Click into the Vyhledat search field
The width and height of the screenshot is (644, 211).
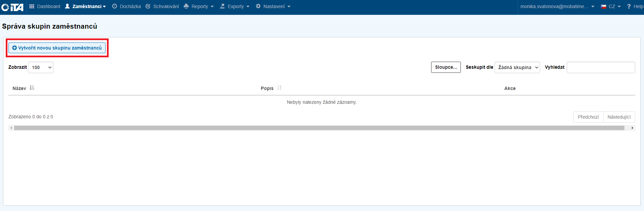[600, 67]
